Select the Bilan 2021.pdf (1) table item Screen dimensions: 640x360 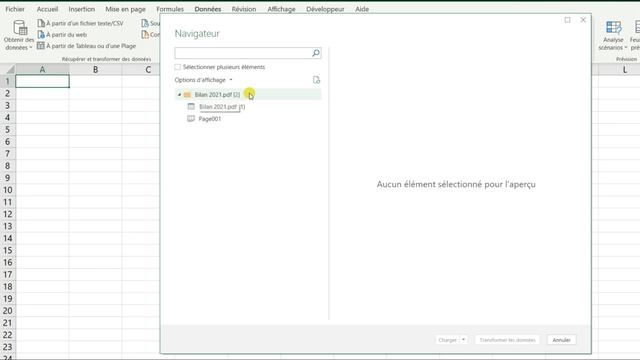click(x=222, y=107)
